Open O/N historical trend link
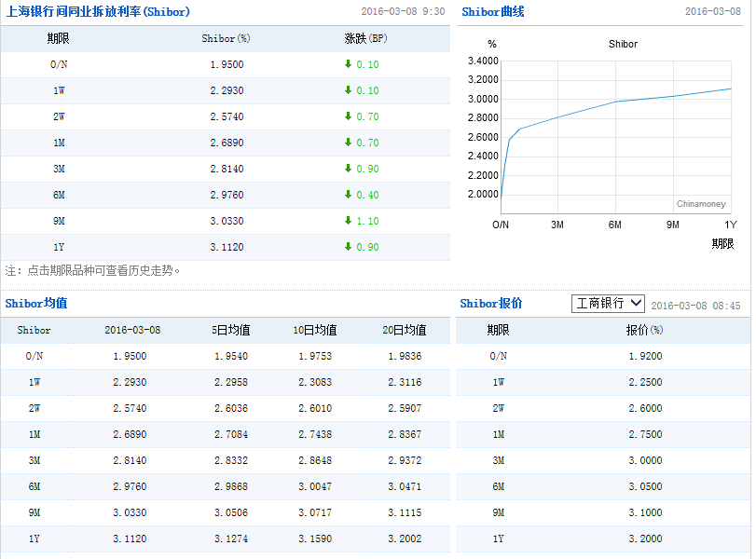This screenshot has width=756, height=559. 58,64
